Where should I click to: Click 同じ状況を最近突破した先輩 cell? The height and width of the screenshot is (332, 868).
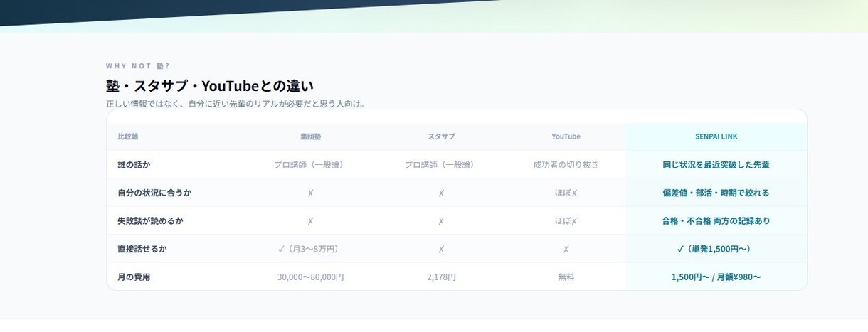pos(716,164)
